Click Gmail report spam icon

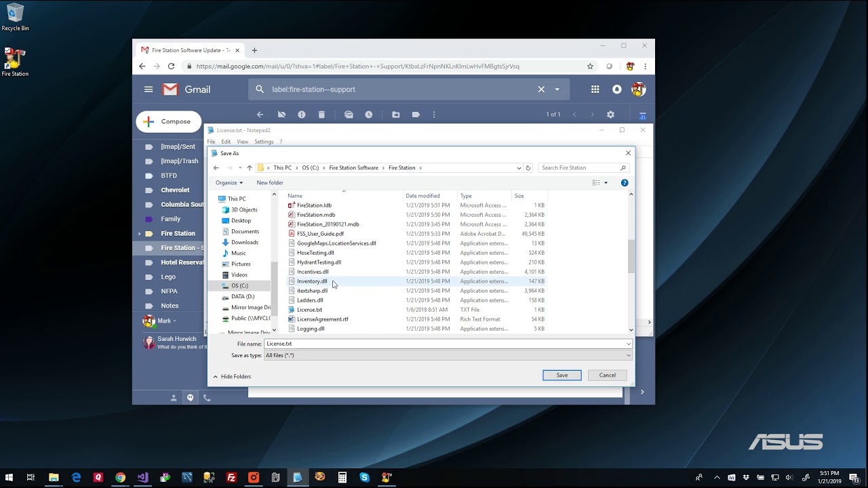[x=301, y=115]
